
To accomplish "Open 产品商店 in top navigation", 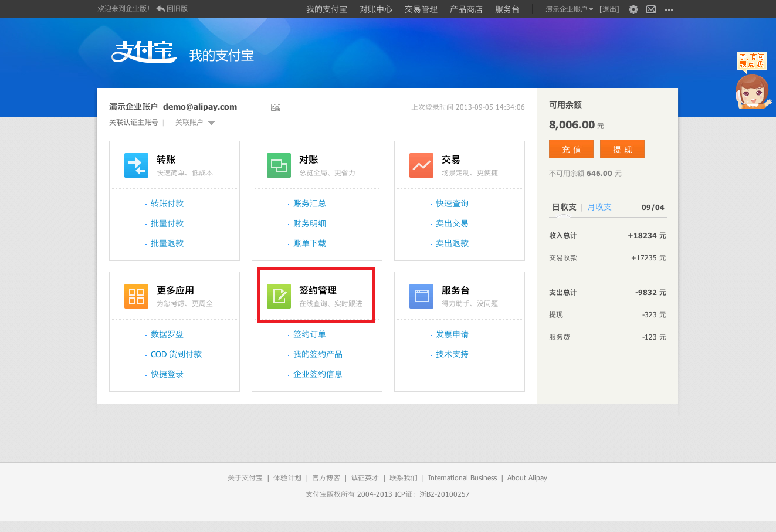I will pyautogui.click(x=466, y=9).
